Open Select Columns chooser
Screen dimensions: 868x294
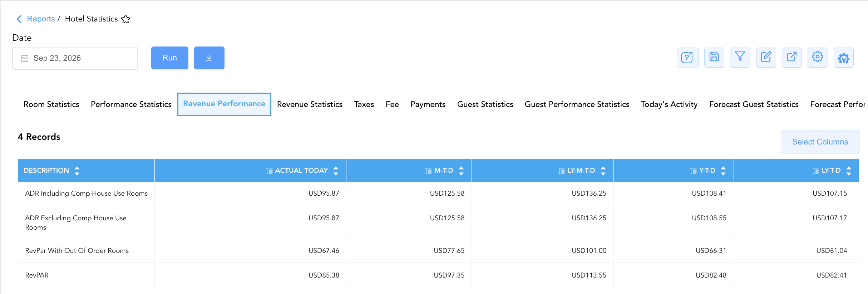pos(820,142)
